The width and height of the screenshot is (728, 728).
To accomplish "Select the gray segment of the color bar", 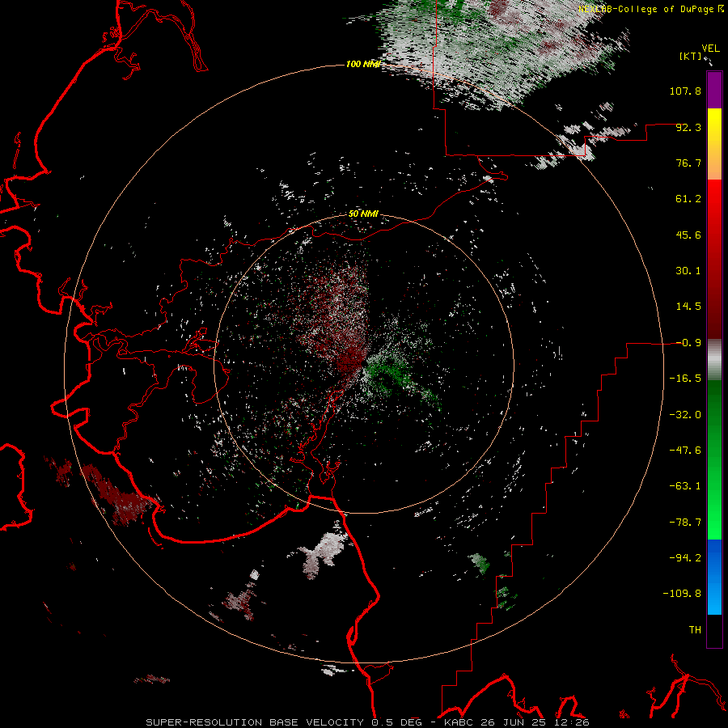I will [x=714, y=360].
